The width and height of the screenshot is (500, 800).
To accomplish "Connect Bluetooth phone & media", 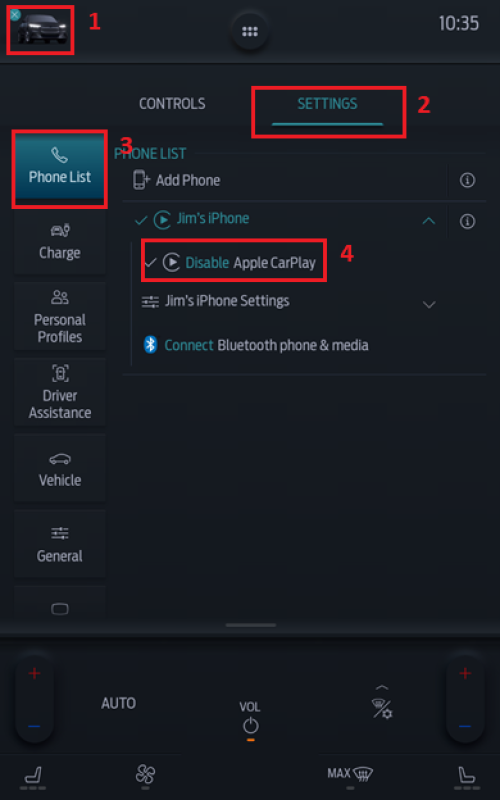I will [x=256, y=345].
